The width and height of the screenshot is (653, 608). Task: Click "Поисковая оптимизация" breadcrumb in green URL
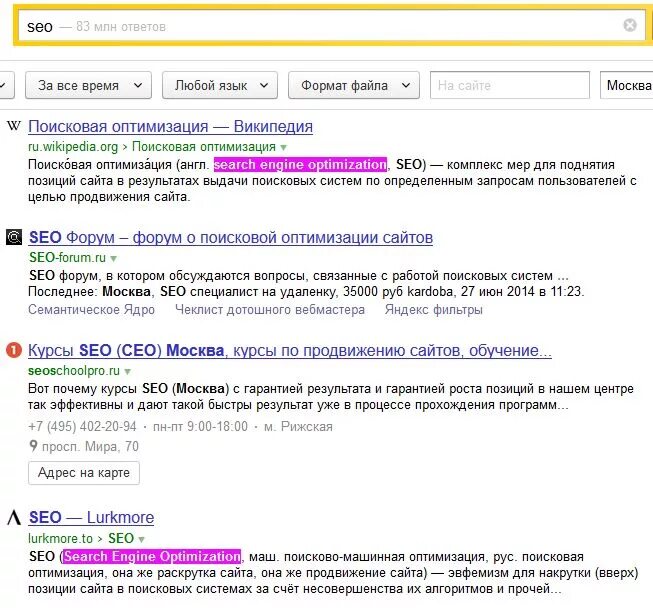204,147
